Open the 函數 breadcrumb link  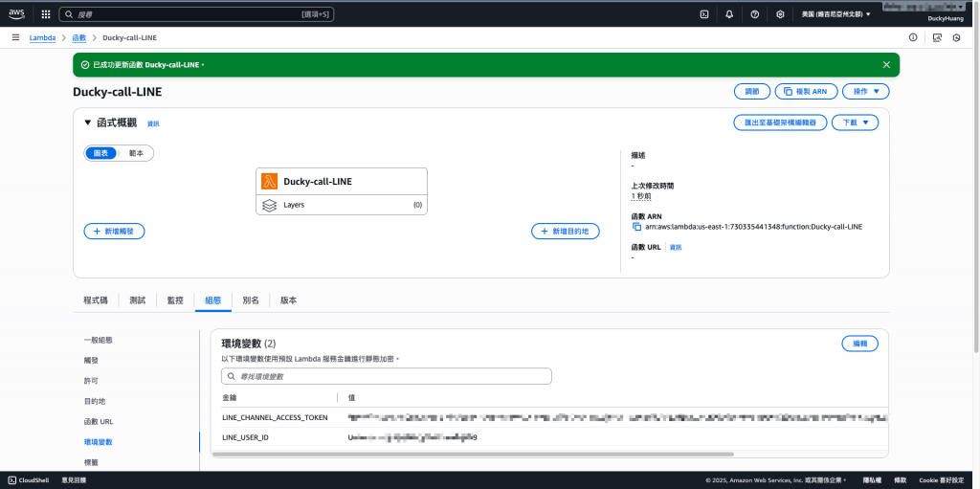pos(78,37)
